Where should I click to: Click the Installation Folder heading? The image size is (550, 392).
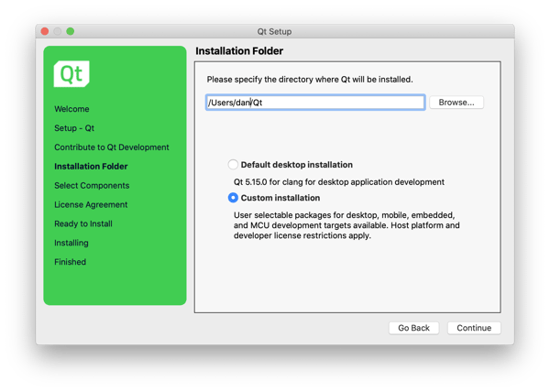[239, 51]
